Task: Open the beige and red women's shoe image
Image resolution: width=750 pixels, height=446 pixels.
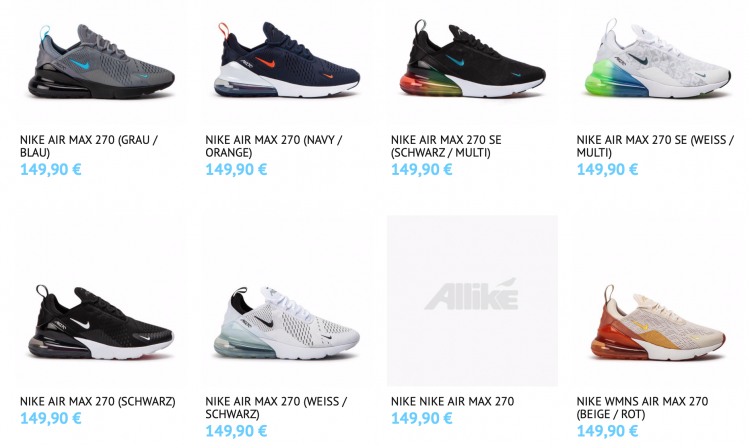Action: (x=658, y=301)
